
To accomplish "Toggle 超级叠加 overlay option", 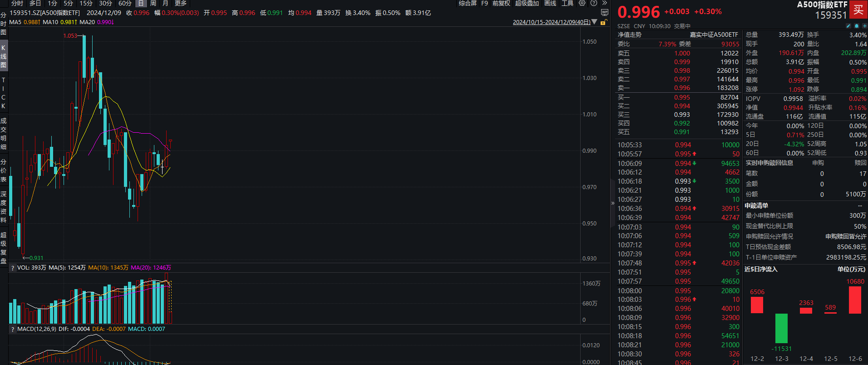I will (527, 3).
